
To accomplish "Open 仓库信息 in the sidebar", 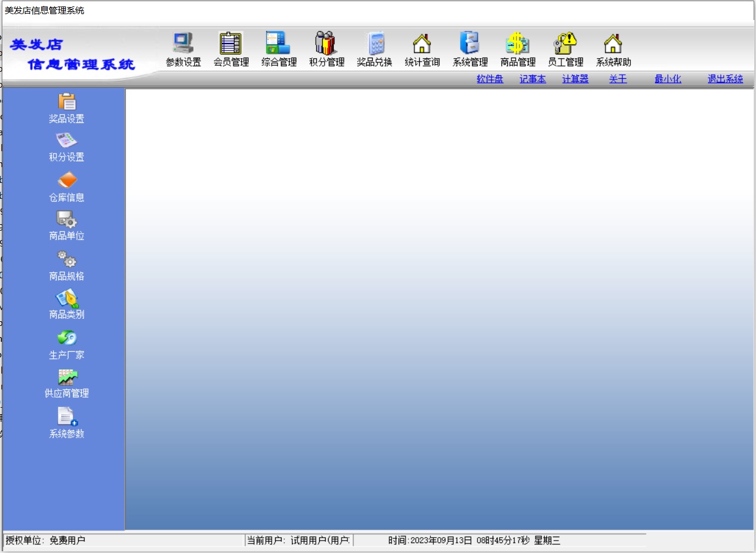I will [67, 181].
